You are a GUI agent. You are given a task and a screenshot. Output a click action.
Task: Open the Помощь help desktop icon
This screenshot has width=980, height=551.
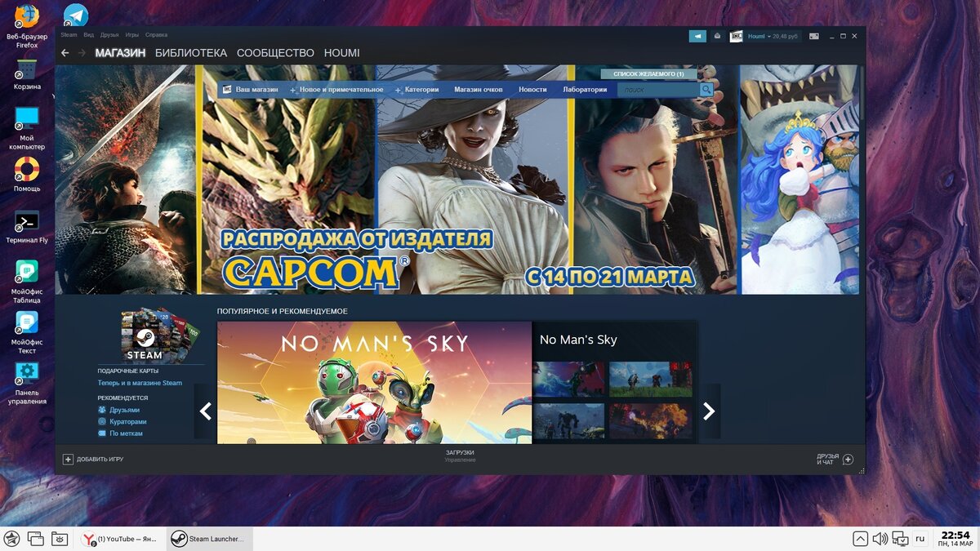[27, 169]
